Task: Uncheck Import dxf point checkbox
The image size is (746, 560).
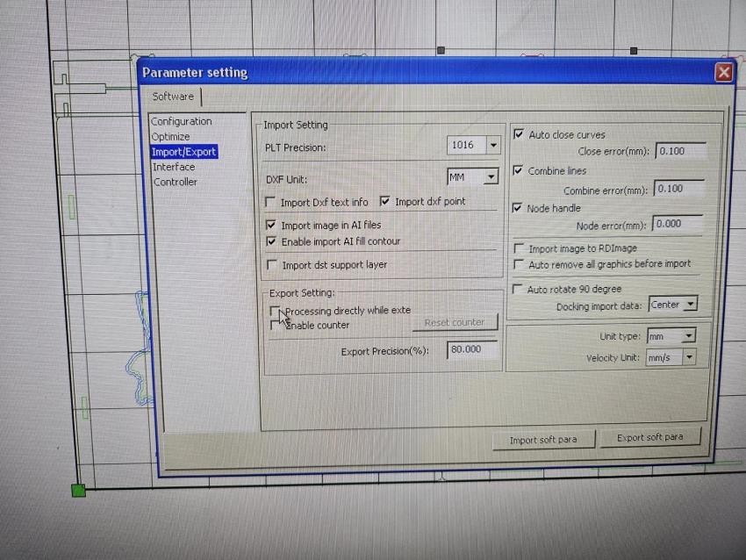Action: click(x=384, y=201)
